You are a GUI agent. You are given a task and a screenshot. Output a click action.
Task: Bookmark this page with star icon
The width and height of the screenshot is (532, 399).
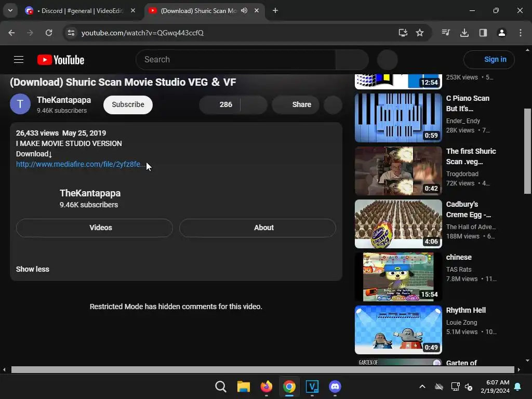pyautogui.click(x=420, y=33)
